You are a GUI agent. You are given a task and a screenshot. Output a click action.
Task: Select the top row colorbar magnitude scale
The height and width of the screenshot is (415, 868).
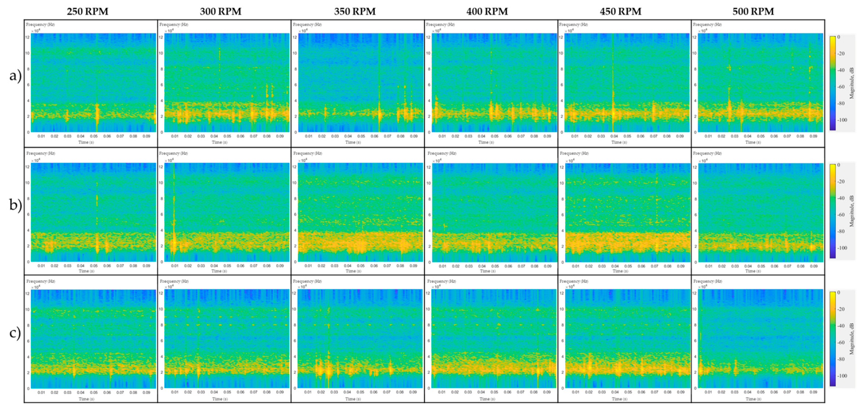[833, 83]
